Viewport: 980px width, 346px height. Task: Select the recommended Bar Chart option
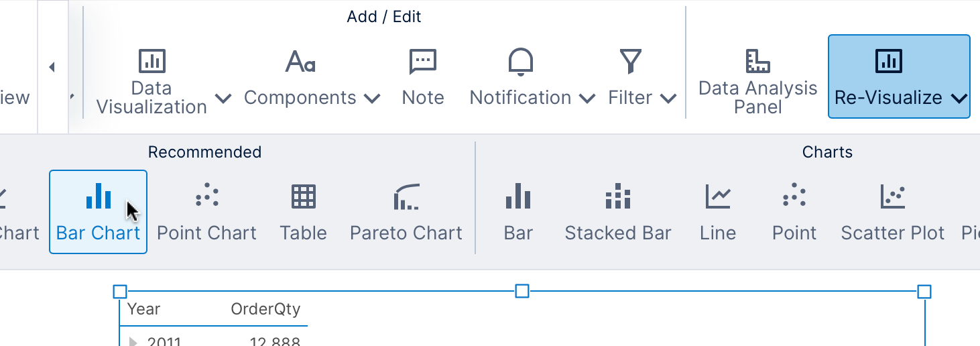pos(98,212)
